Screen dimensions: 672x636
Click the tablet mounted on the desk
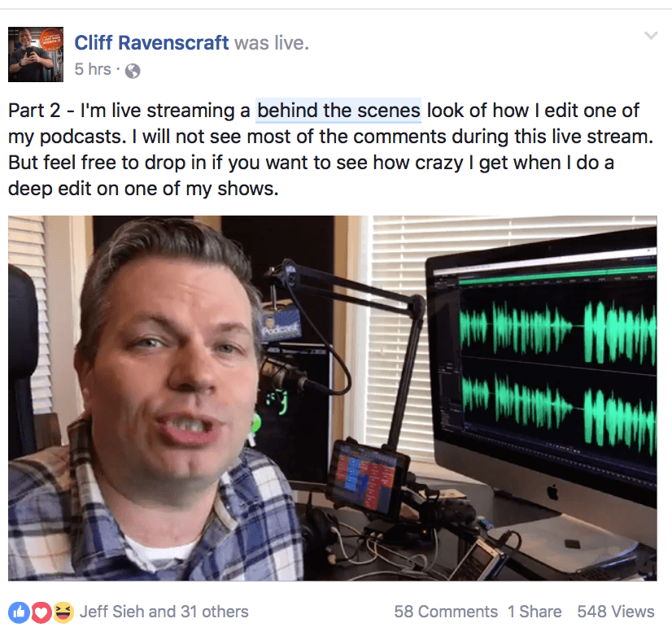(x=367, y=477)
